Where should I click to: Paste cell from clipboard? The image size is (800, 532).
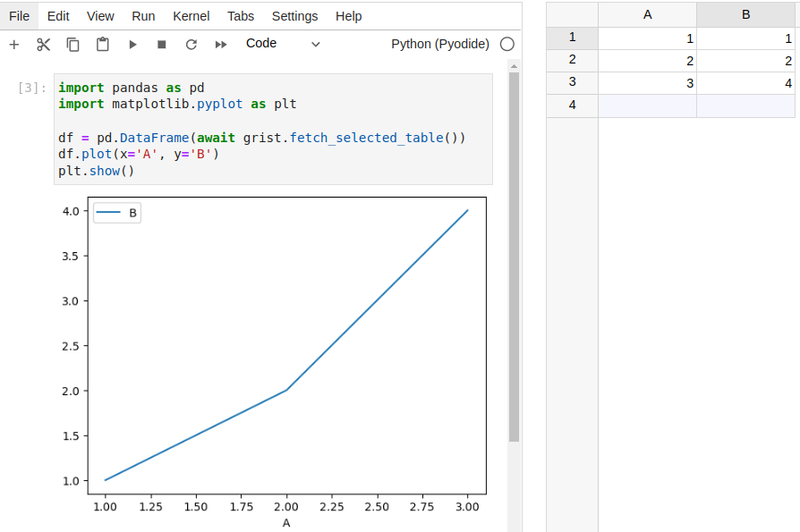101,43
